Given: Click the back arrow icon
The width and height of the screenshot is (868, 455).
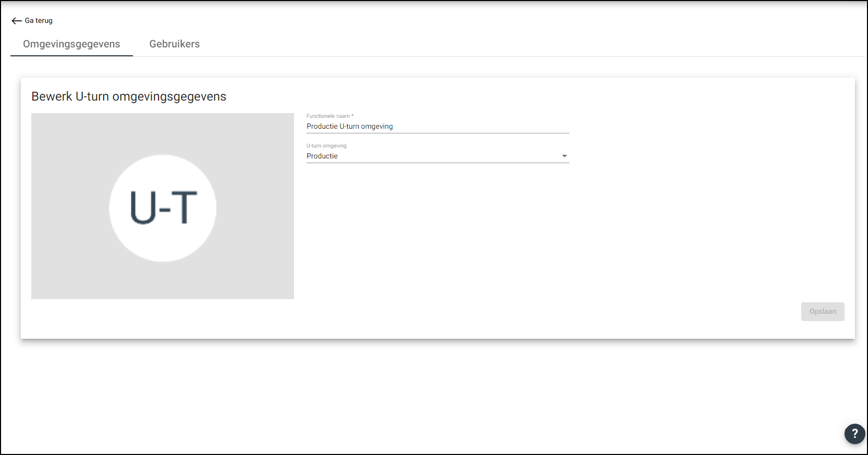Looking at the screenshot, I should [x=17, y=21].
